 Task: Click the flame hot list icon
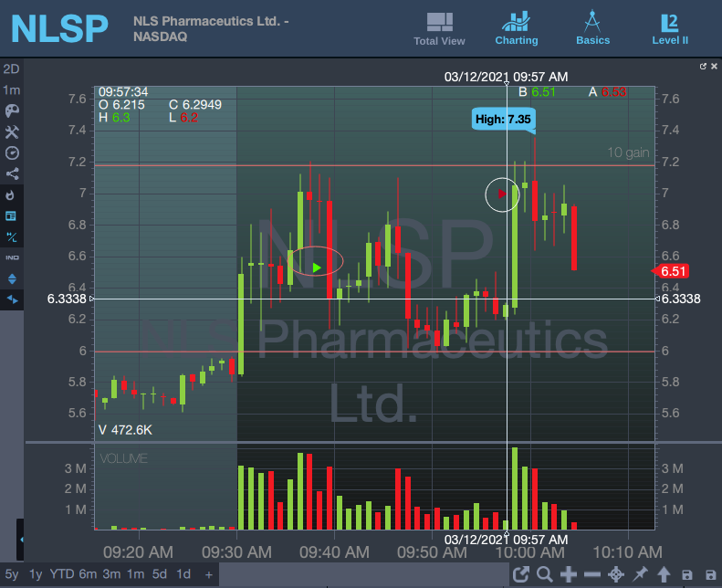(x=11, y=194)
